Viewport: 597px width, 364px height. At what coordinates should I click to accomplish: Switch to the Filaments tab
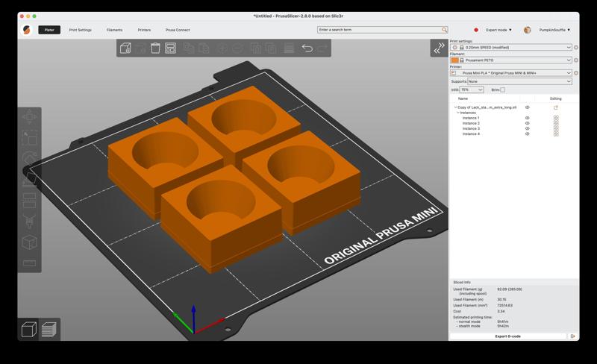[114, 30]
